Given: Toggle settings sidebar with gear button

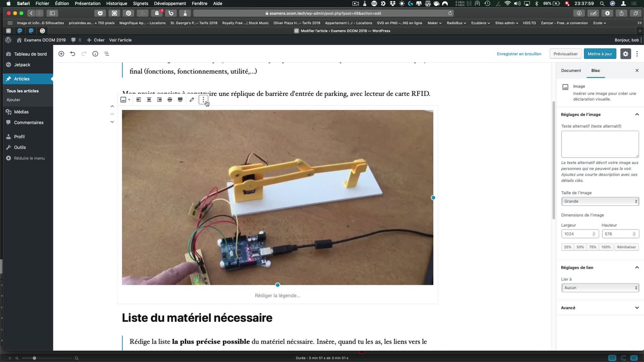Looking at the screenshot, I should point(625,54).
